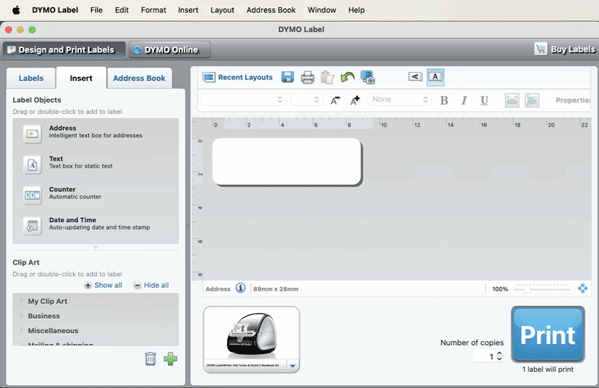Click the trash delete clip art icon
Screen dimensions: 599x388
[151, 359]
